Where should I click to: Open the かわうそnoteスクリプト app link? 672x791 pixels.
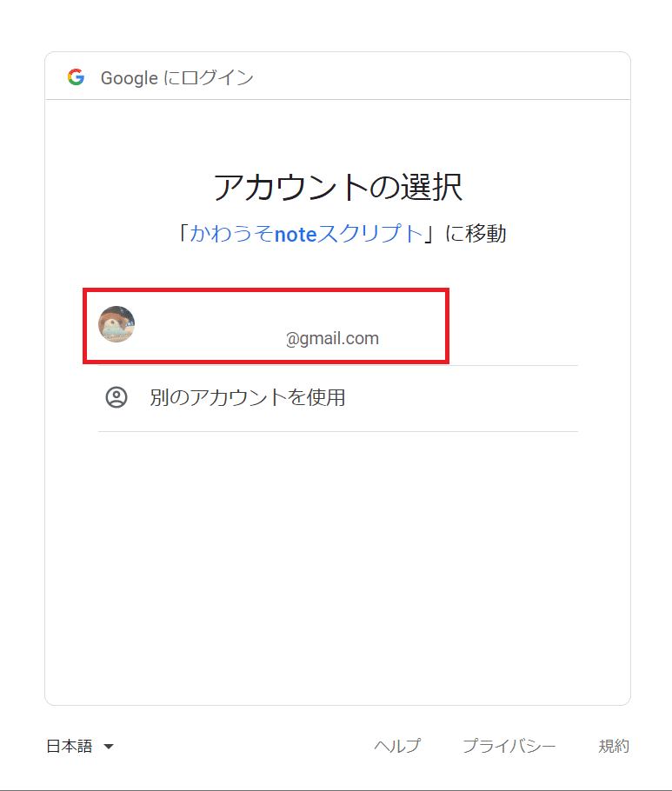[x=306, y=234]
